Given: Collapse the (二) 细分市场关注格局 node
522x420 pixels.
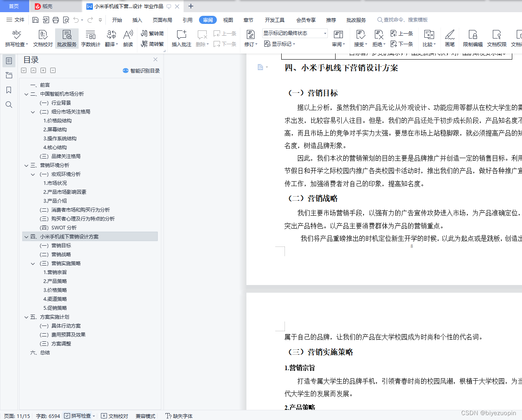Looking at the screenshot, I should (x=33, y=112).
